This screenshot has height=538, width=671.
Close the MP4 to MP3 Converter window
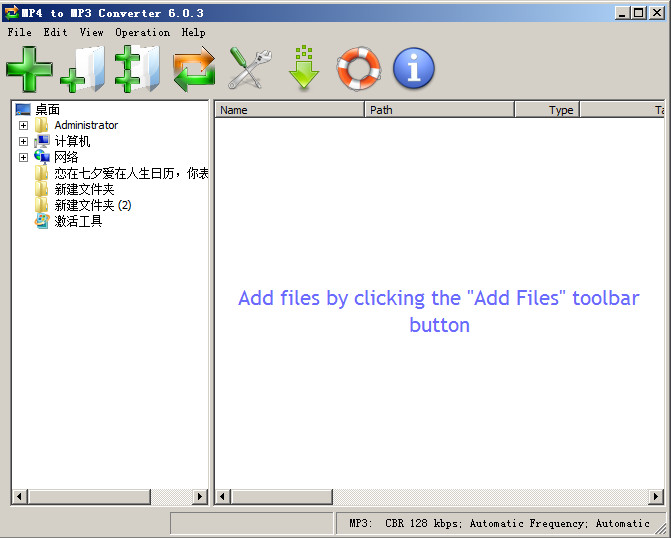(657, 13)
